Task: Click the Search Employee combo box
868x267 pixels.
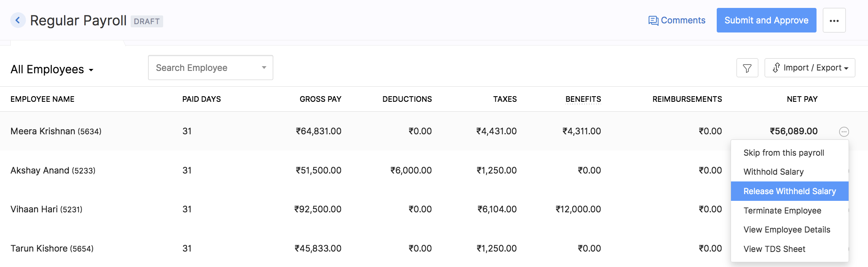Action: (x=210, y=68)
